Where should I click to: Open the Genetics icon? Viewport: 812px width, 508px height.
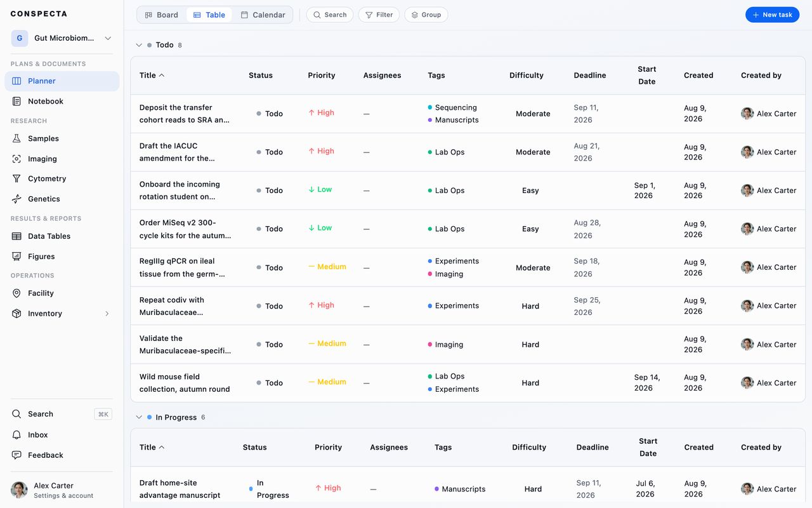tap(16, 199)
